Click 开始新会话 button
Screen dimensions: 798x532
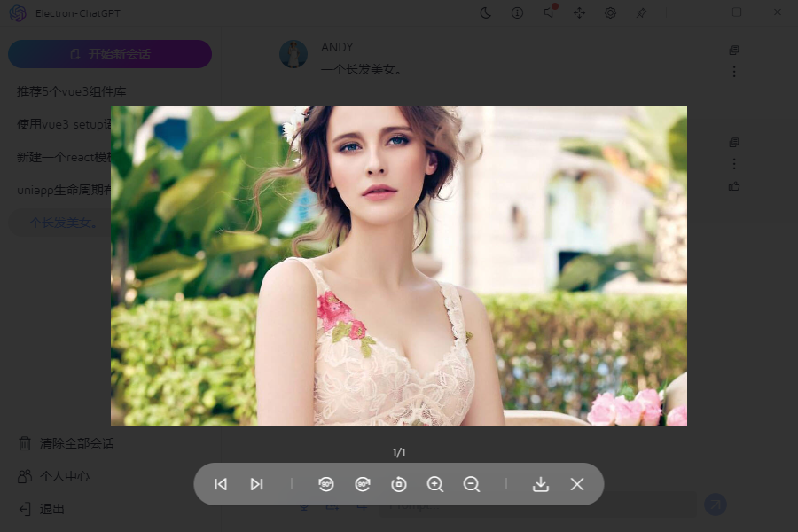(x=110, y=54)
